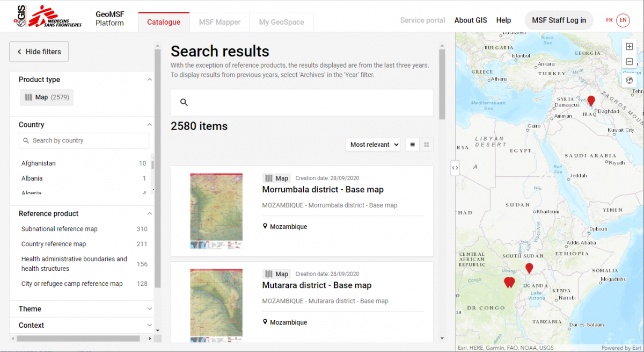Click location pin beside Morrumbala Mozambique

265,226
